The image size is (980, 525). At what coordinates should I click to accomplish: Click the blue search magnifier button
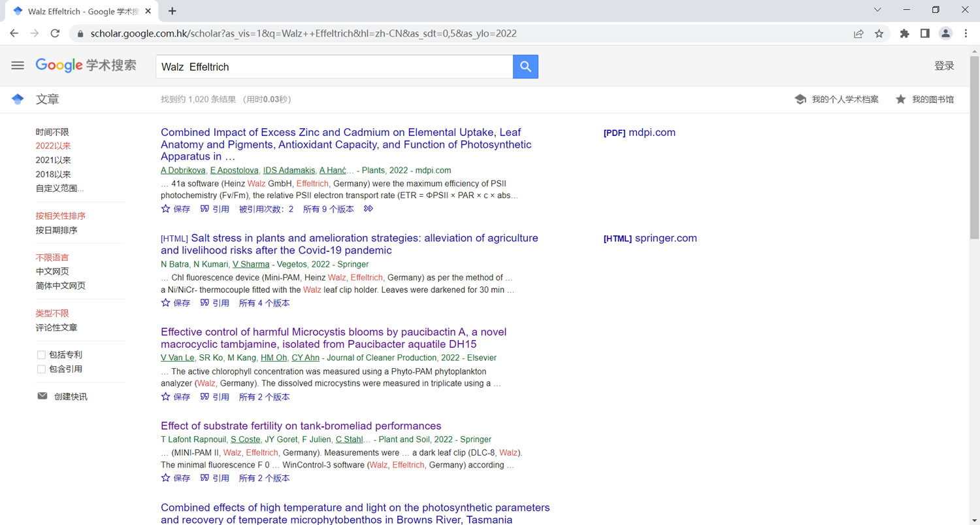[525, 67]
